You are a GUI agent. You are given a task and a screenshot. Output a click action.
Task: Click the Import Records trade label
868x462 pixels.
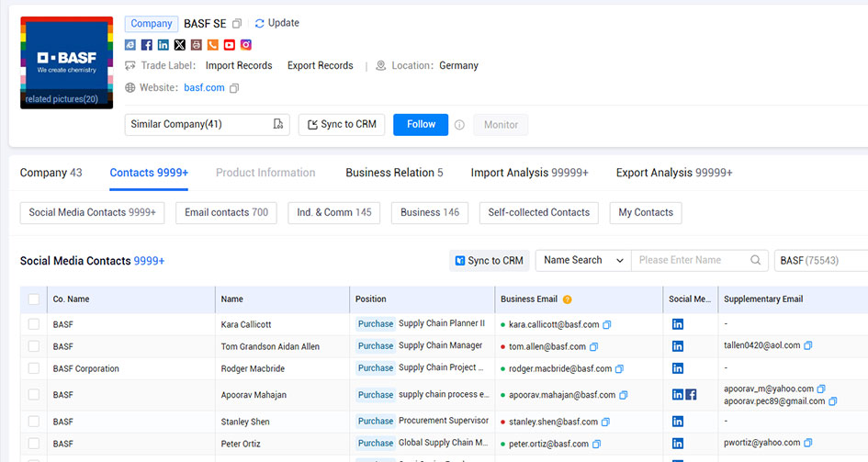pos(239,66)
